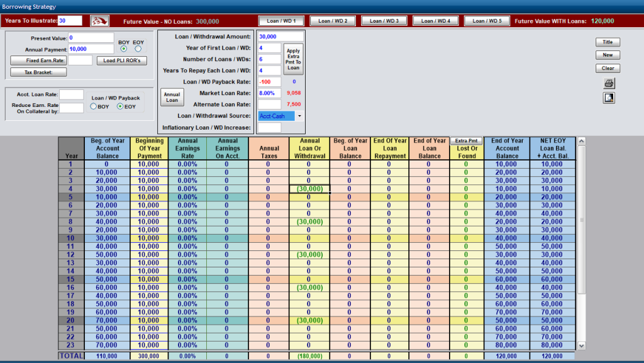The height and width of the screenshot is (363, 644).
Task: Click the printer icon
Action: pyautogui.click(x=609, y=84)
